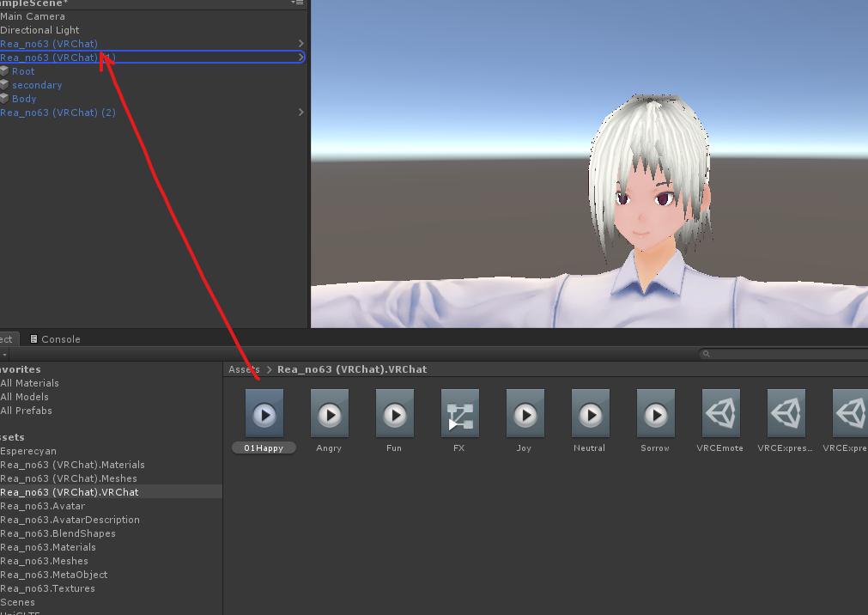Select the Joy animation clip

[x=525, y=413]
